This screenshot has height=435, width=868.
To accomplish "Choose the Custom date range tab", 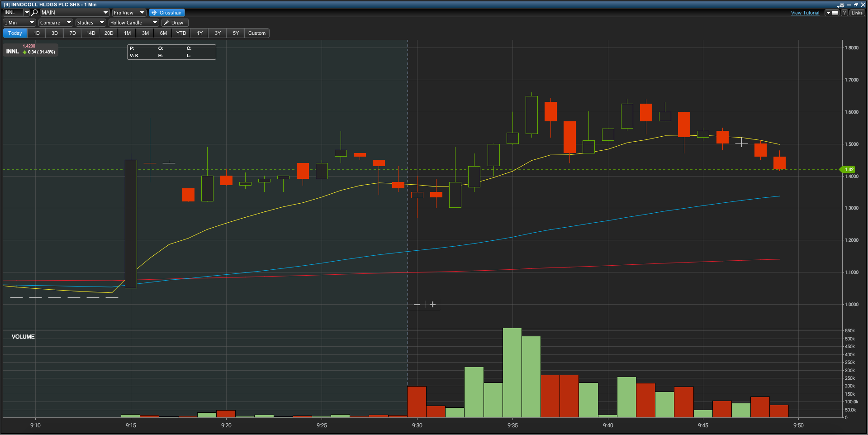I will tap(256, 33).
